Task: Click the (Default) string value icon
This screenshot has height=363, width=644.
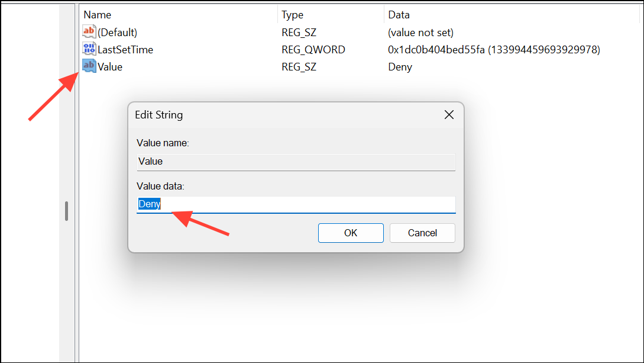Action: pyautogui.click(x=89, y=31)
